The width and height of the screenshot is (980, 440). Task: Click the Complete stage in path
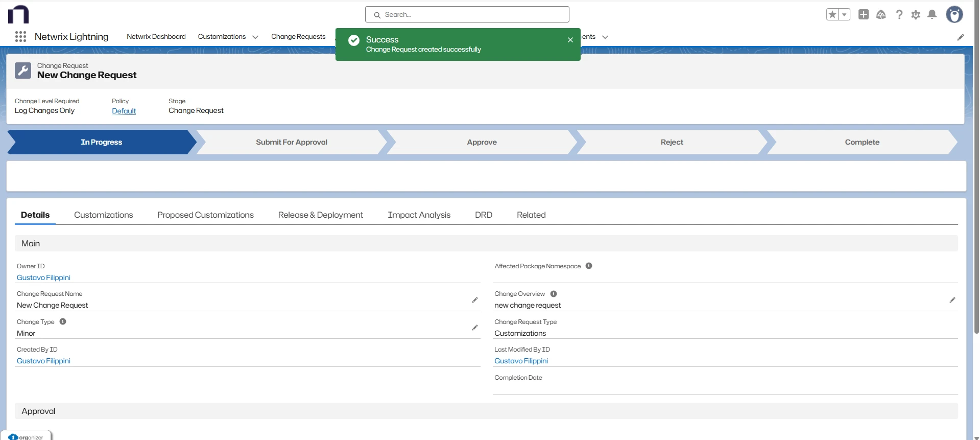pyautogui.click(x=862, y=142)
